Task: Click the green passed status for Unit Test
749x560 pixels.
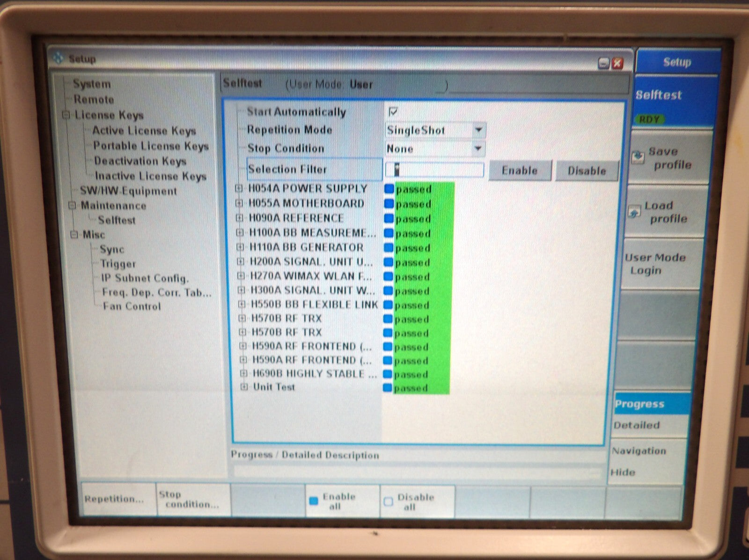Action: pyautogui.click(x=421, y=388)
